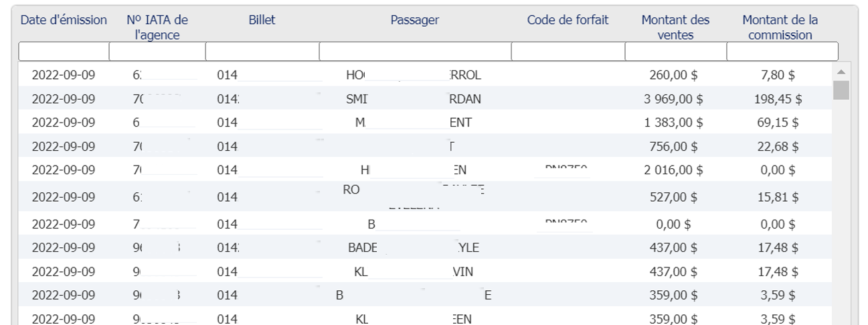Select the row with sales 2 016,00 $

[426, 170]
